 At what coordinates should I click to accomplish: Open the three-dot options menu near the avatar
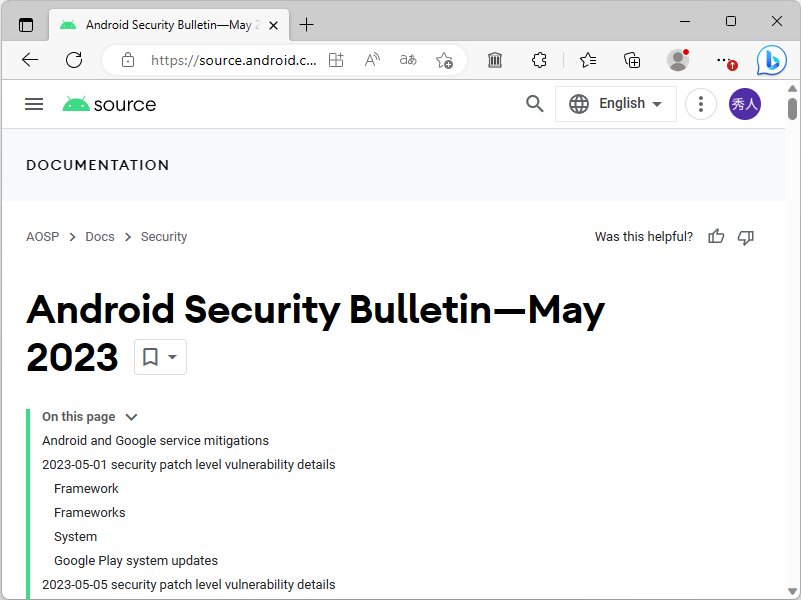(700, 103)
